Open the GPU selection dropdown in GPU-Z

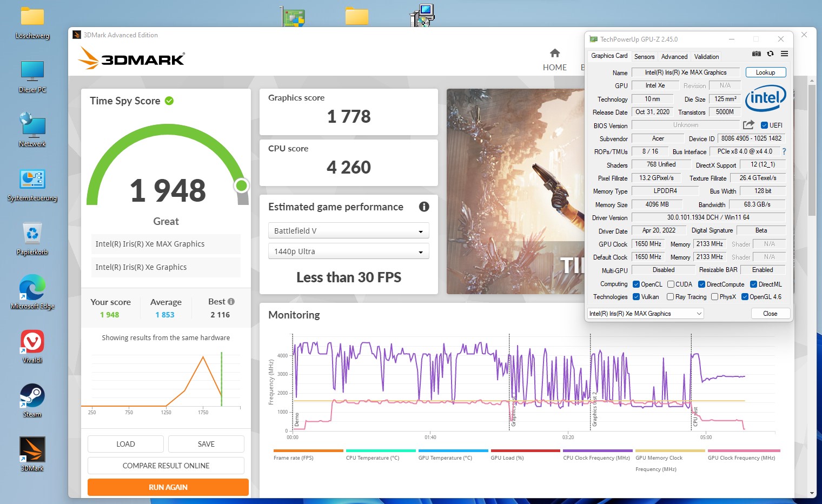[646, 313]
